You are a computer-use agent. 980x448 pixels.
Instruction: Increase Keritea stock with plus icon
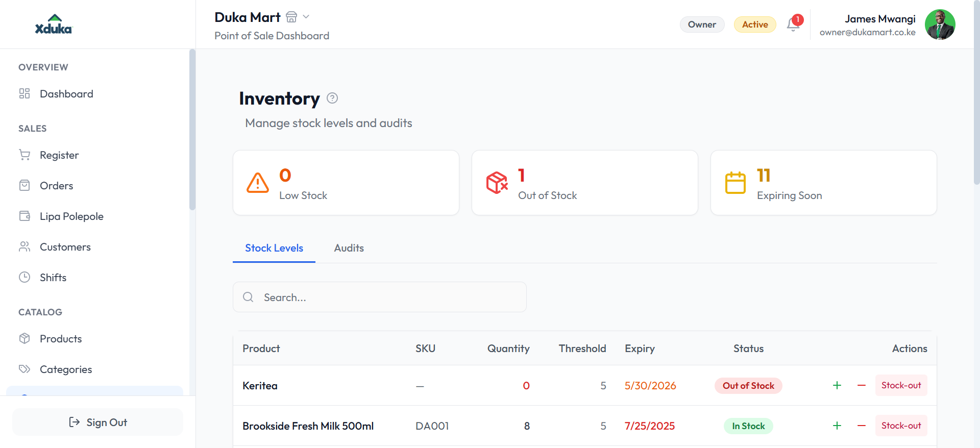pyautogui.click(x=837, y=385)
